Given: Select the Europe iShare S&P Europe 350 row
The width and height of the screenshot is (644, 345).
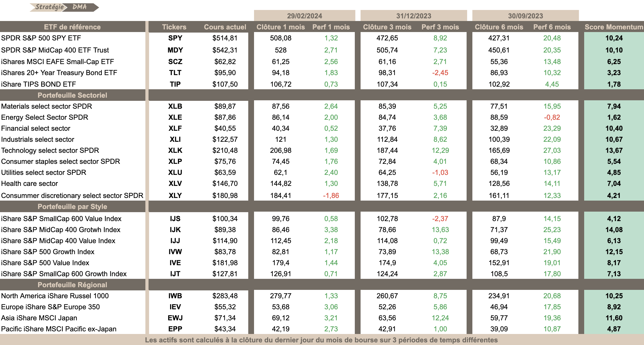Looking at the screenshot, I should [322, 307].
